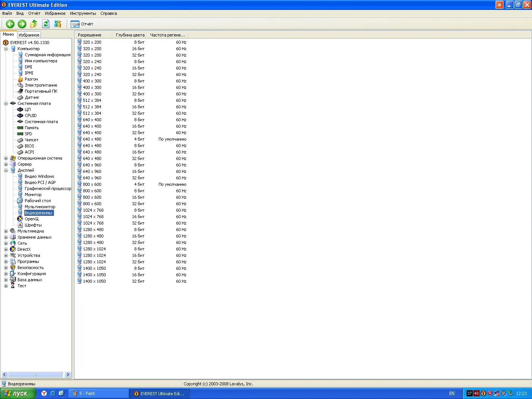Expand the DirectX tree node
The image size is (532, 399).
6,249
